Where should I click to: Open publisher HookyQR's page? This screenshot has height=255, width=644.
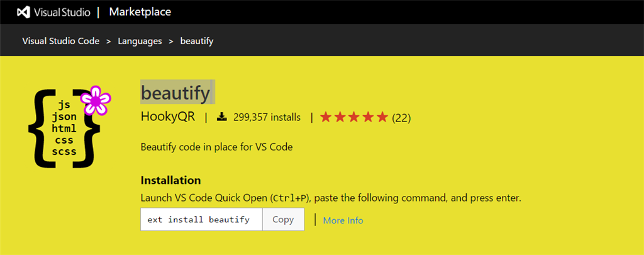pyautogui.click(x=167, y=117)
